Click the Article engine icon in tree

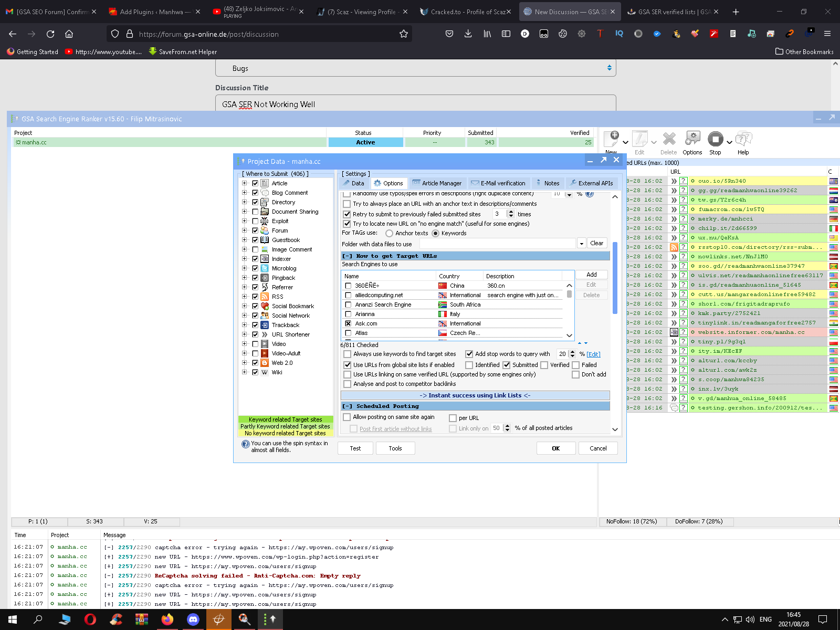click(x=265, y=183)
